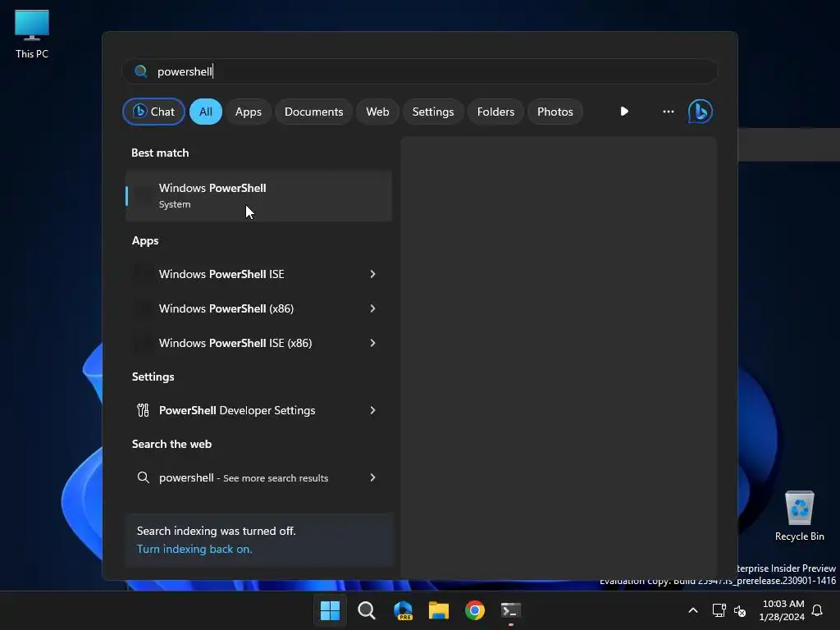840x630 pixels.
Task: Launch Google Chrome from taskbar
Action: (x=475, y=610)
